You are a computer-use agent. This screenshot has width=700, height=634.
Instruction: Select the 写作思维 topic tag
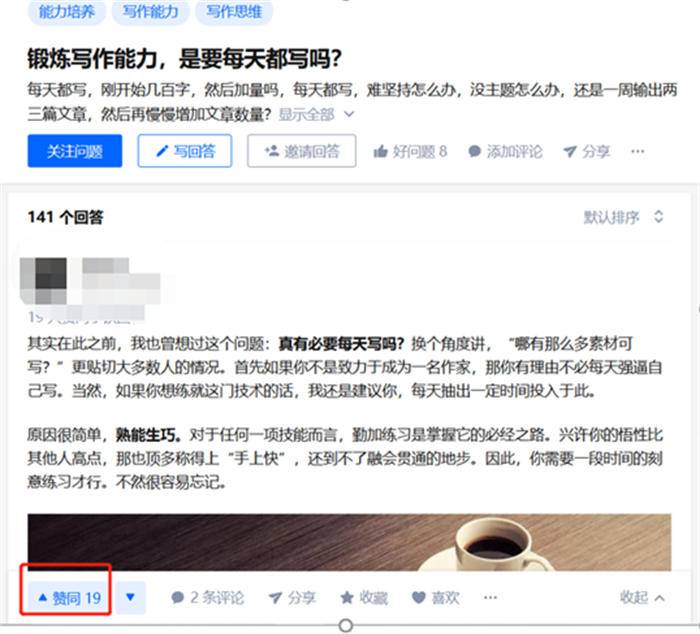234,12
